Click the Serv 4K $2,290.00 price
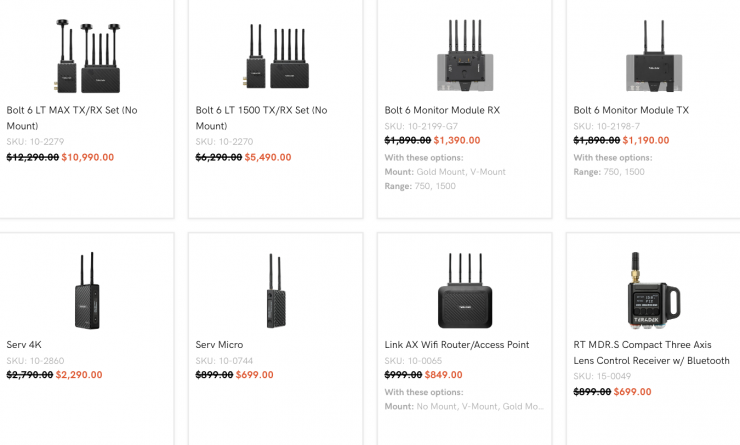The width and height of the screenshot is (740, 445). [79, 375]
